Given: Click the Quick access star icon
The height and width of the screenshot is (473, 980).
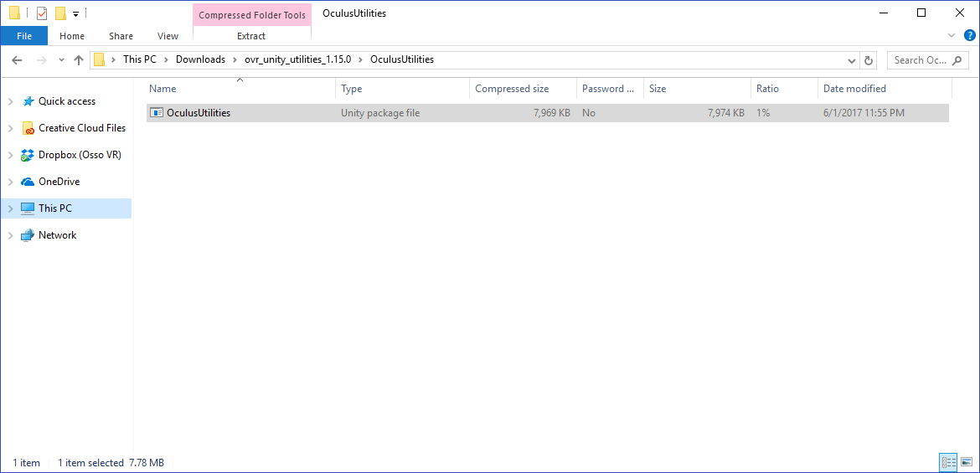Looking at the screenshot, I should click(x=28, y=101).
